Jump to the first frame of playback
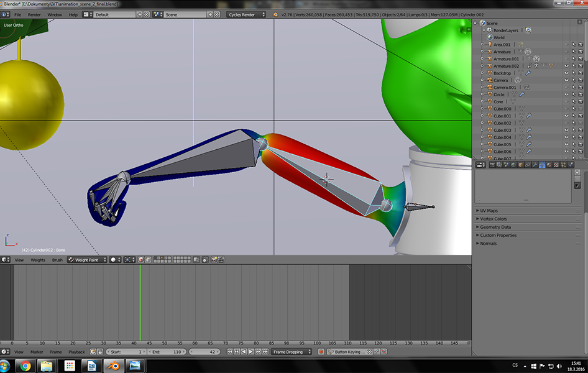 [x=229, y=352]
